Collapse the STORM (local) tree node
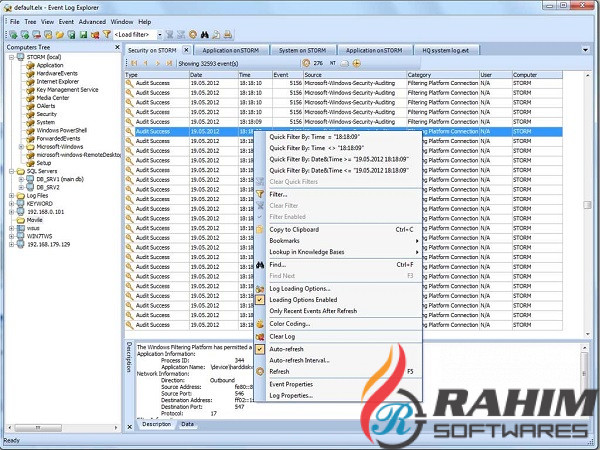Viewport: 600px width, 450px height. [x=11, y=57]
